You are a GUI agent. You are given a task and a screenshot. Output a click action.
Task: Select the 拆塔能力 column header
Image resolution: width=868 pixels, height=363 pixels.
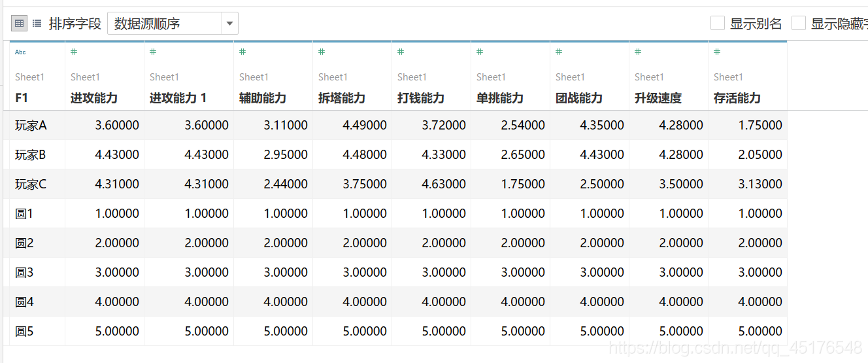point(342,98)
